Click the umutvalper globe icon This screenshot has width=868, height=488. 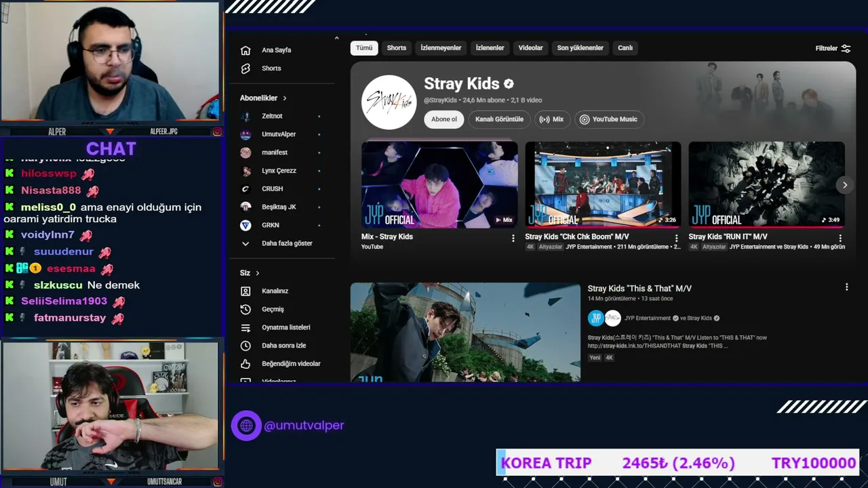246,426
